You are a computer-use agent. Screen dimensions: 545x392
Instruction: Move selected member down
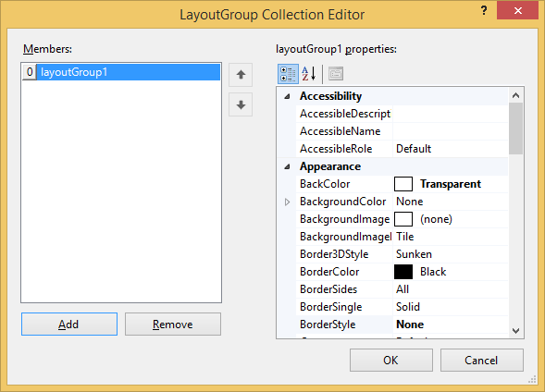(241, 104)
